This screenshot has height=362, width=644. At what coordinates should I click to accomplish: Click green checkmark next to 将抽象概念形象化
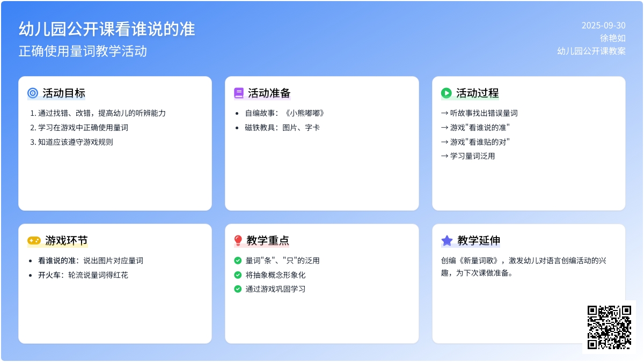pos(238,275)
